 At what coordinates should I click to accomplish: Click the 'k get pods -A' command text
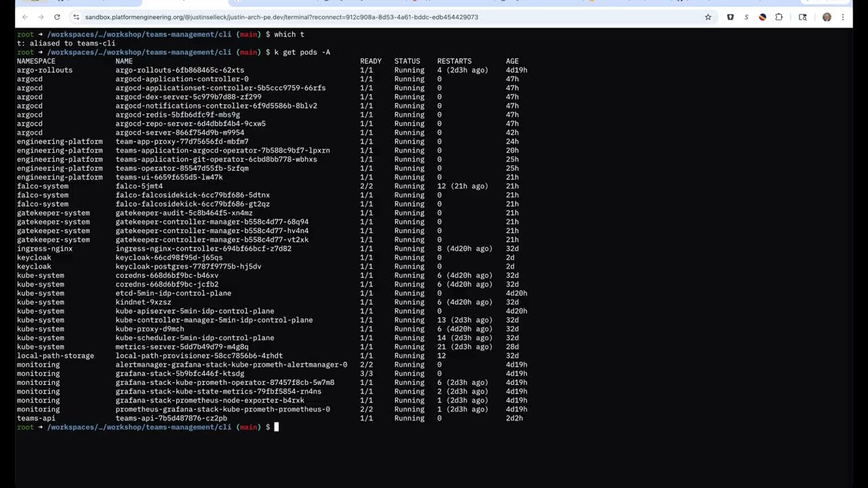[302, 52]
